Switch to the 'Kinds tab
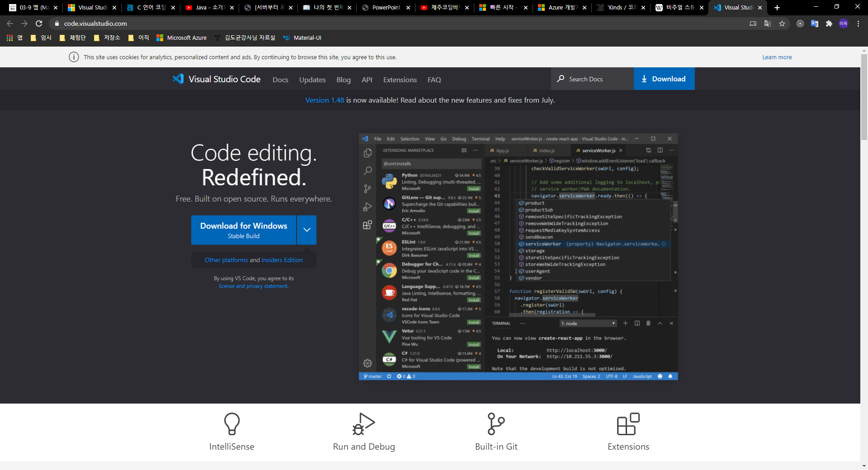This screenshot has width=868, height=470. point(622,8)
